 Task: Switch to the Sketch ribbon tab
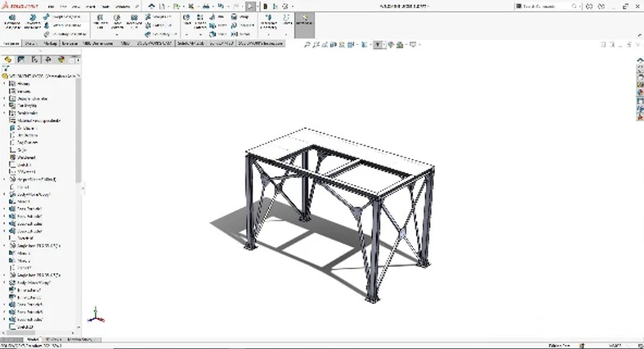tap(31, 43)
